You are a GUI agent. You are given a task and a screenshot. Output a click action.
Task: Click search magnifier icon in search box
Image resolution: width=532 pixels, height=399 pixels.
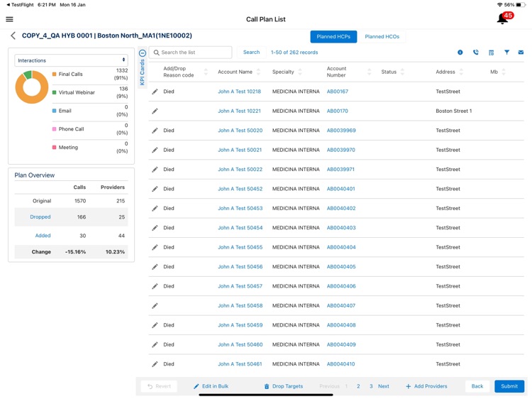pyautogui.click(x=157, y=53)
